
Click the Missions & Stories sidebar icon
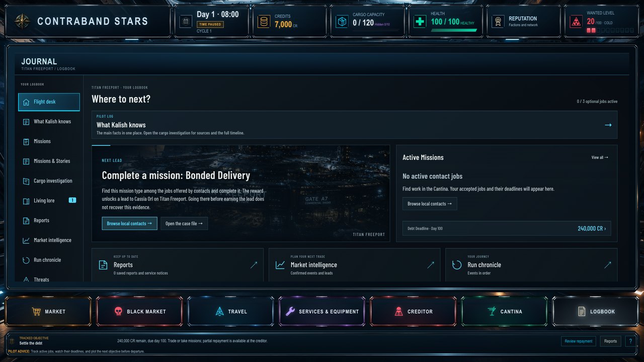pos(26,161)
